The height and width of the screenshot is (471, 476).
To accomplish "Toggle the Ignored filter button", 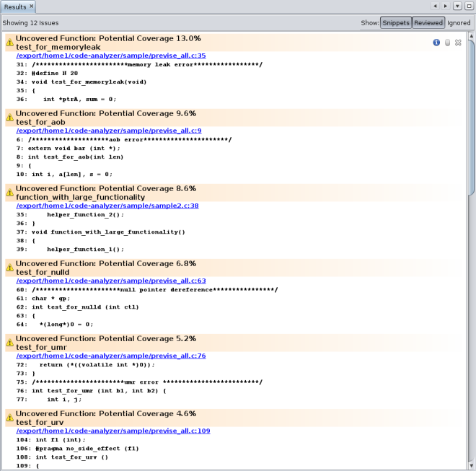I will (x=459, y=23).
